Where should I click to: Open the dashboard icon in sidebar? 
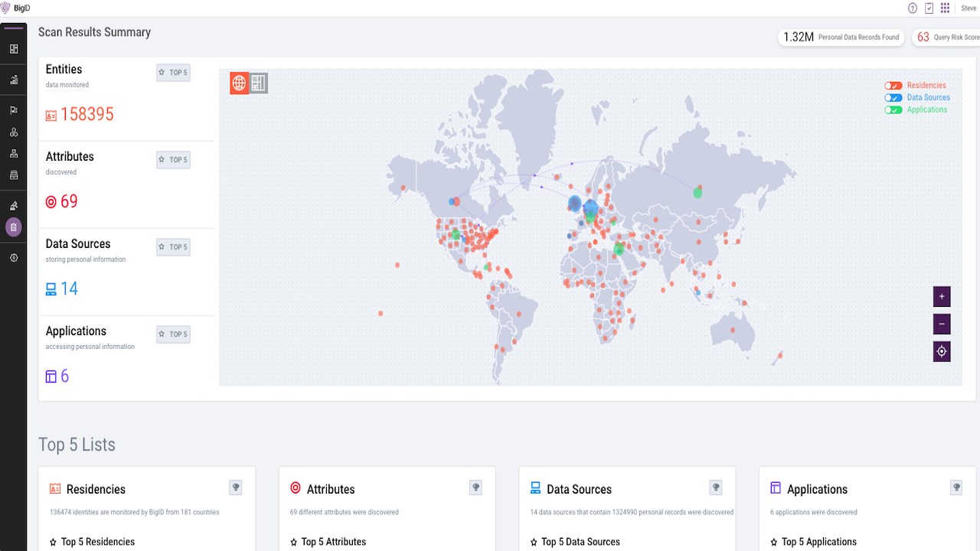tap(14, 49)
